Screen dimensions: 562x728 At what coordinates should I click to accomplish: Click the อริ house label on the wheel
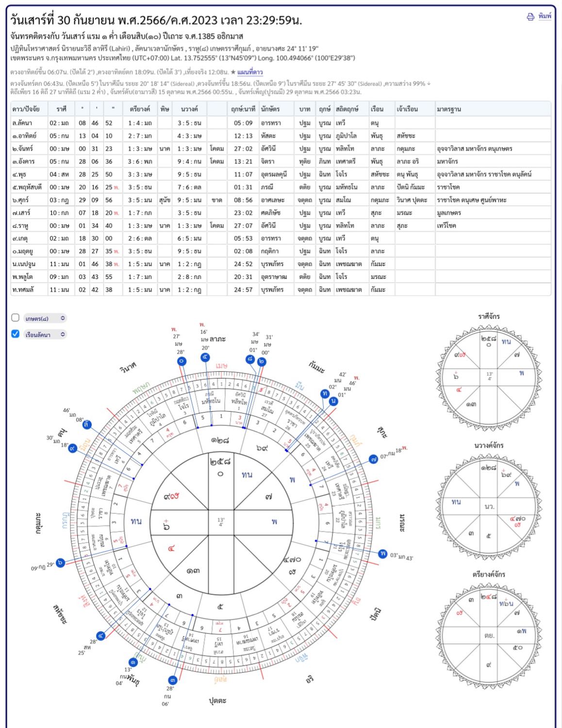point(310,679)
